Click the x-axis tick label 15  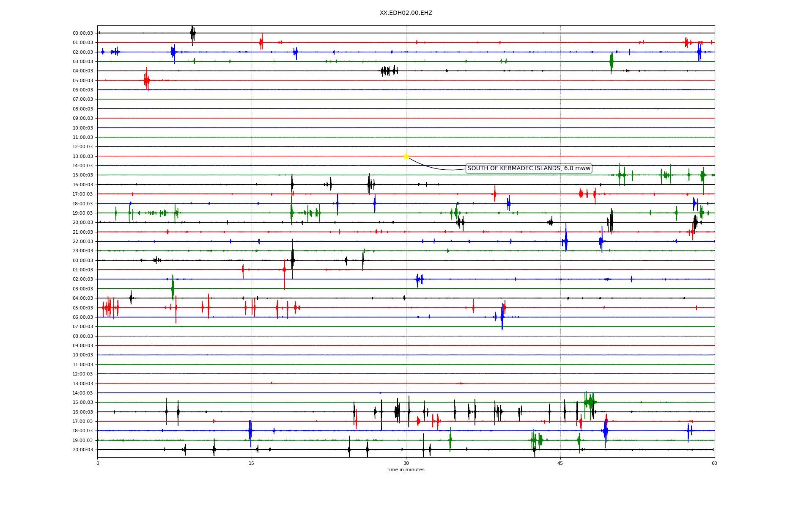252,463
